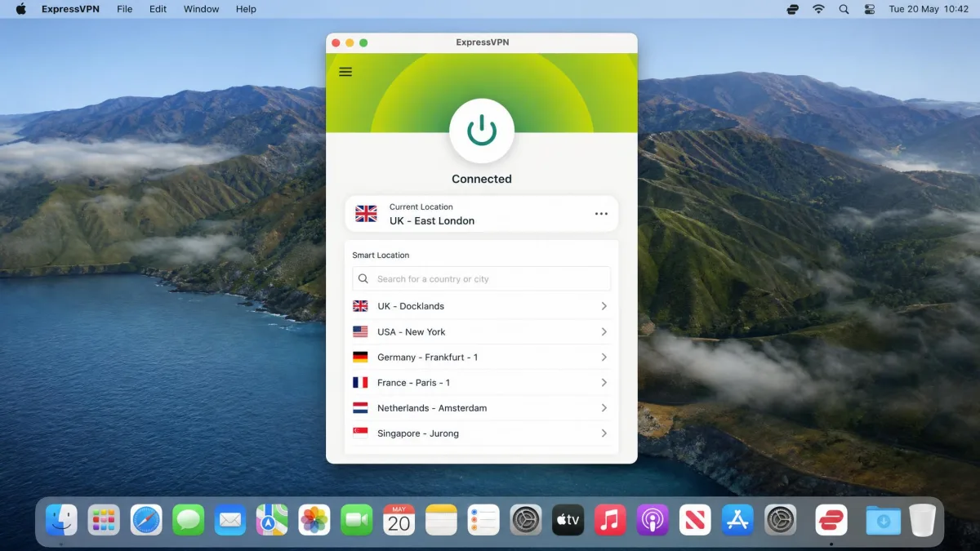Open Calendar from the Dock
This screenshot has height=551, width=980.
399,520
